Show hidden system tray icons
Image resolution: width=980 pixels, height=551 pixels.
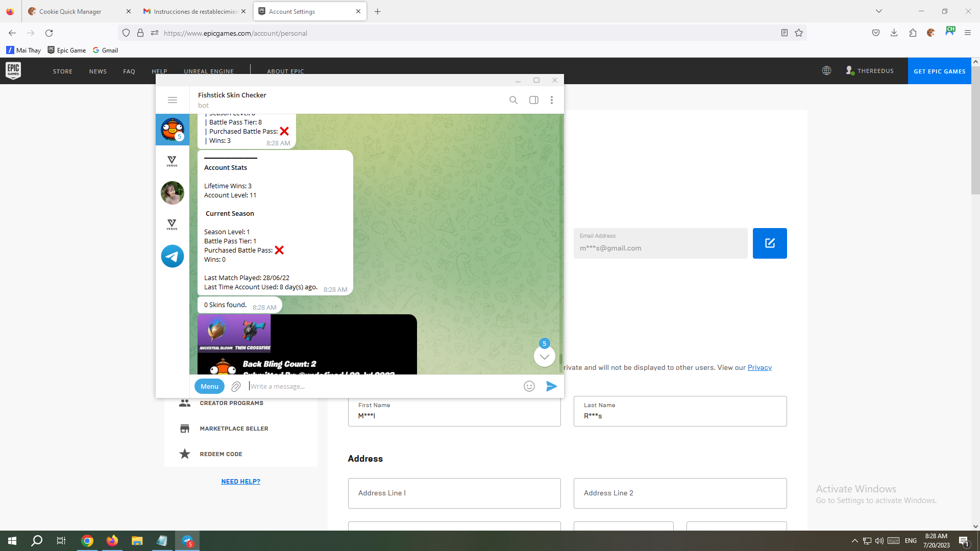(x=855, y=541)
